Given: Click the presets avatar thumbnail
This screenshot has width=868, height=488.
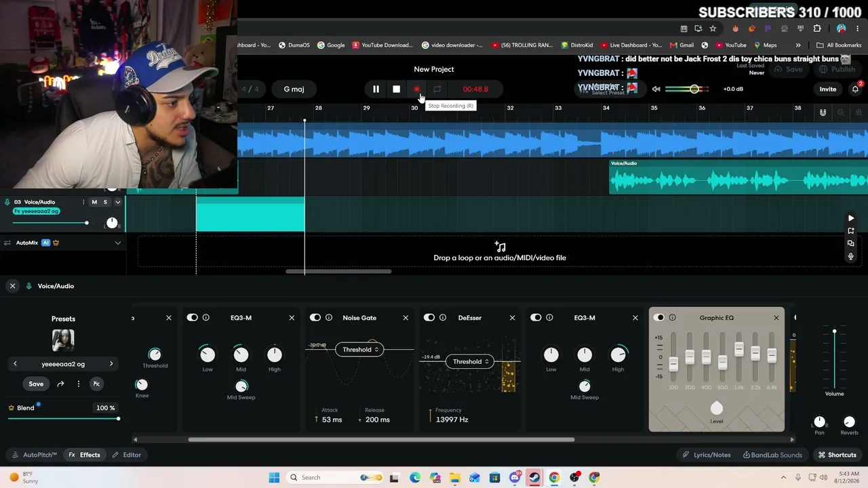Looking at the screenshot, I should coord(63,340).
